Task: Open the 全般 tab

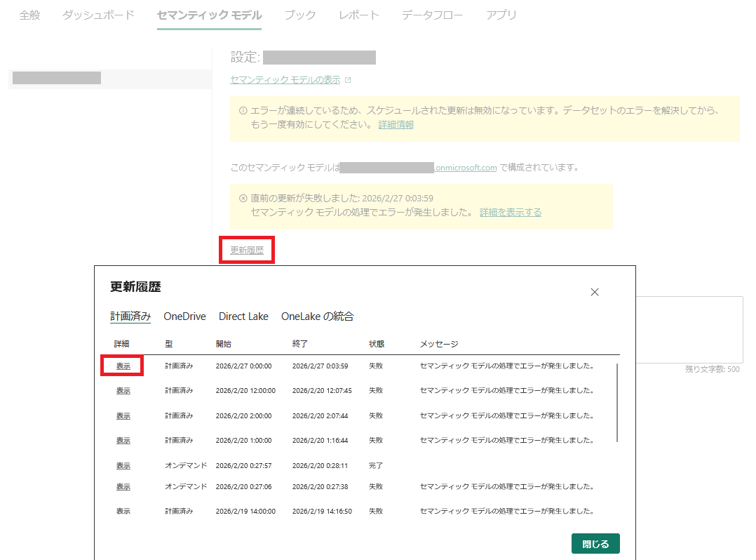Action: 29,15
